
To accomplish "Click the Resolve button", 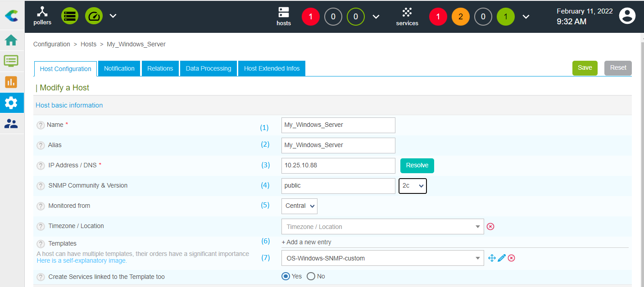I will coord(417,166).
